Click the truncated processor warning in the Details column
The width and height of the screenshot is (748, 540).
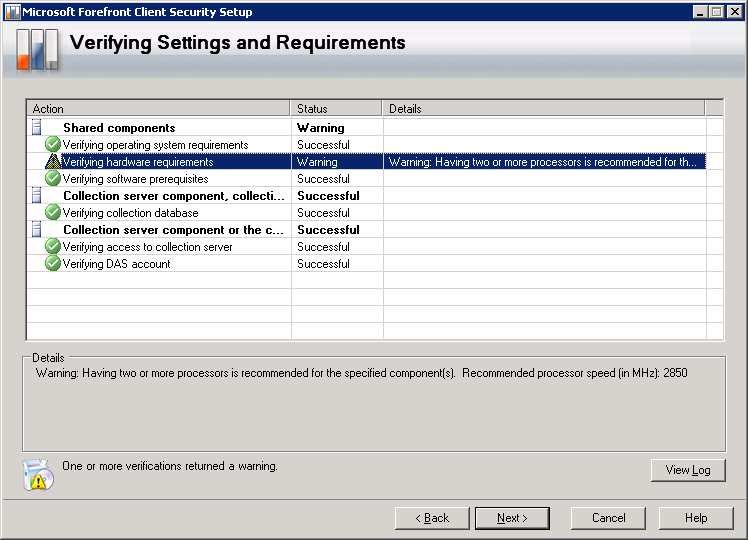543,162
